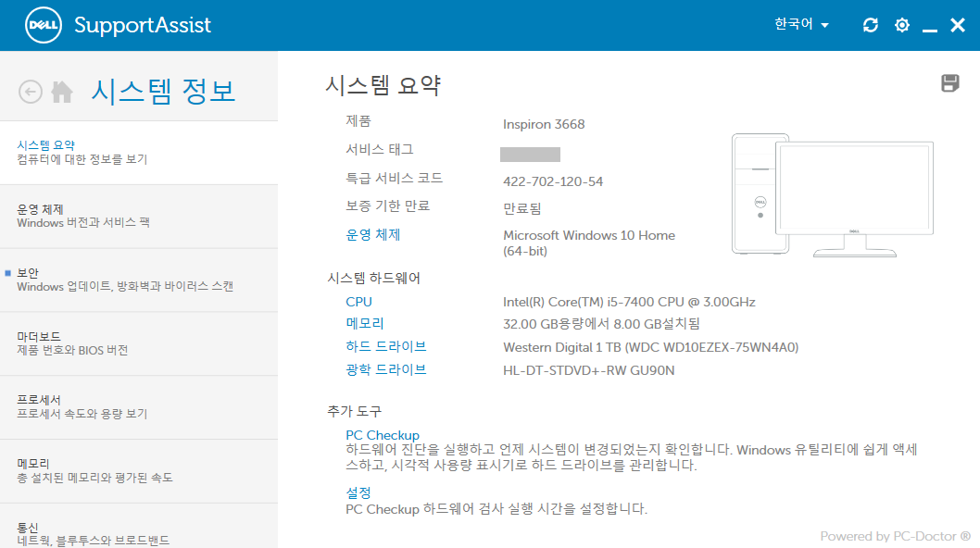Open the 운영 체제 sidebar section
This screenshot has width=980, height=548.
[x=139, y=217]
